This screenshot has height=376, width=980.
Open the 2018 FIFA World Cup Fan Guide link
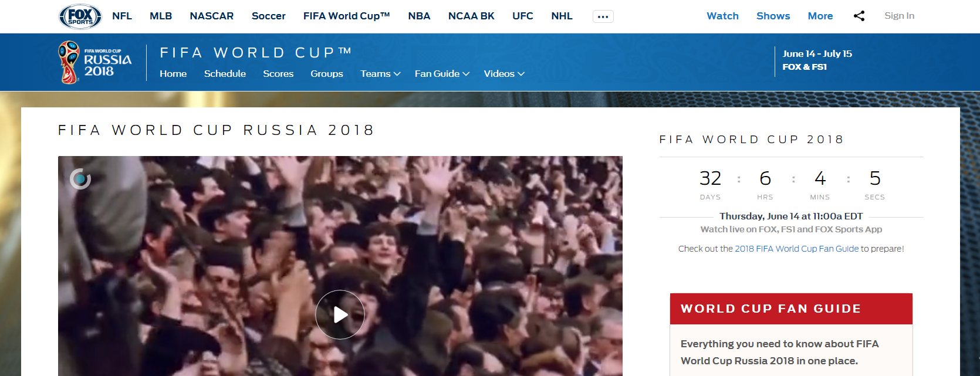pos(796,249)
